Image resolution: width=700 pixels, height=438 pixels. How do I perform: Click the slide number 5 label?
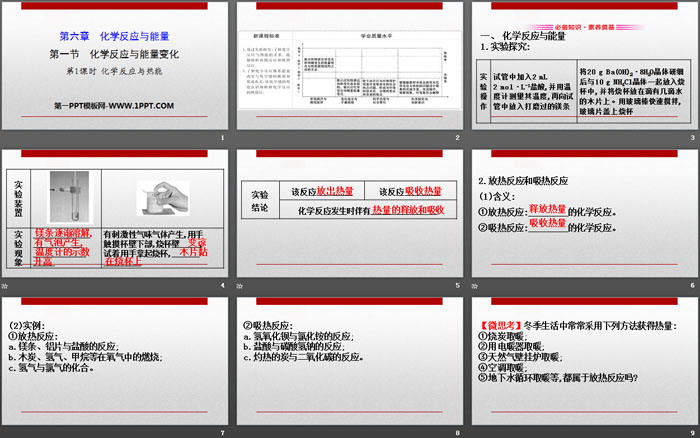456,285
